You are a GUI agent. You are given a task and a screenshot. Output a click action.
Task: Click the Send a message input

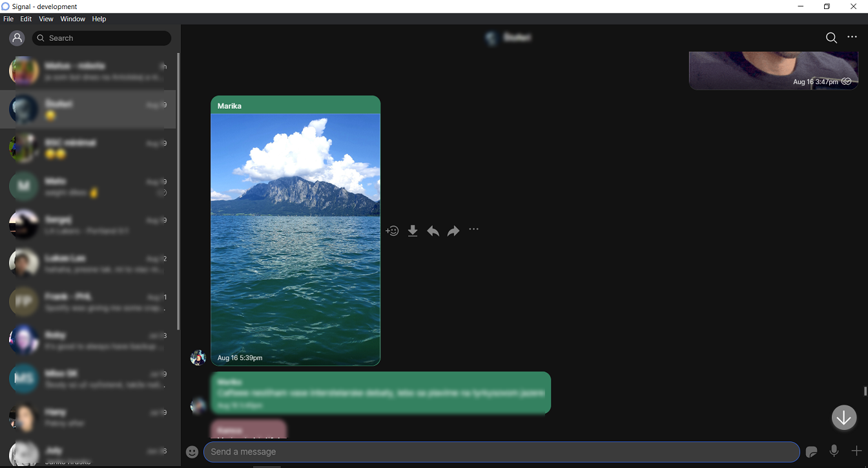(x=502, y=452)
